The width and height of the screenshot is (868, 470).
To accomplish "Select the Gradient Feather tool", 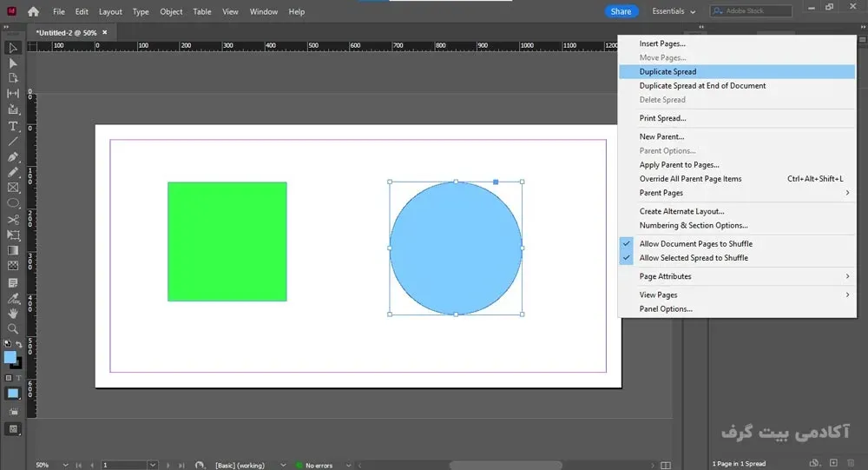I will tap(13, 266).
